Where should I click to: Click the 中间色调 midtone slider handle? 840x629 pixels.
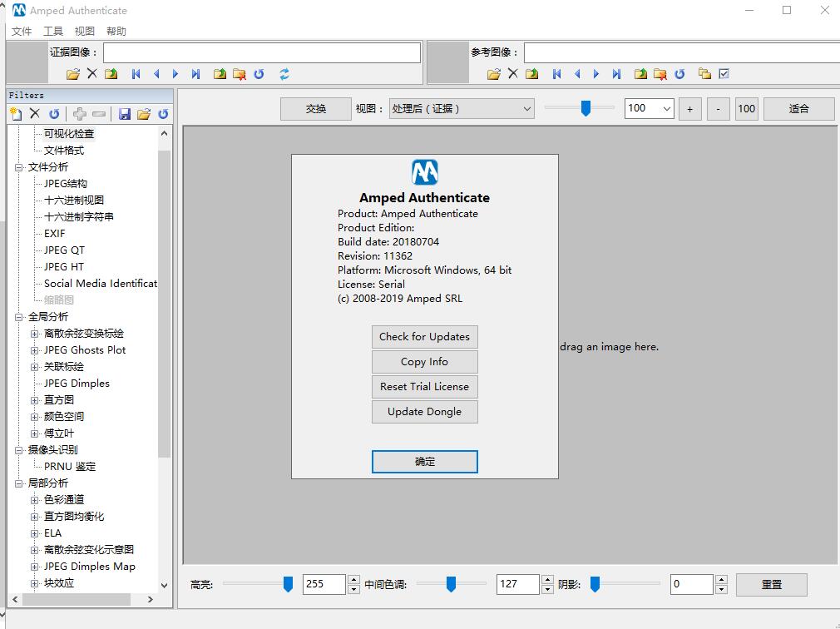pyautogui.click(x=451, y=584)
